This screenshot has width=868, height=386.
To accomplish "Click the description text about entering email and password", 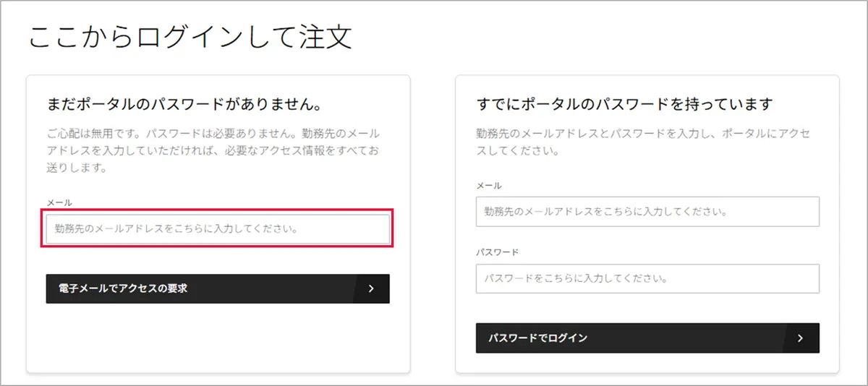I will [x=643, y=142].
